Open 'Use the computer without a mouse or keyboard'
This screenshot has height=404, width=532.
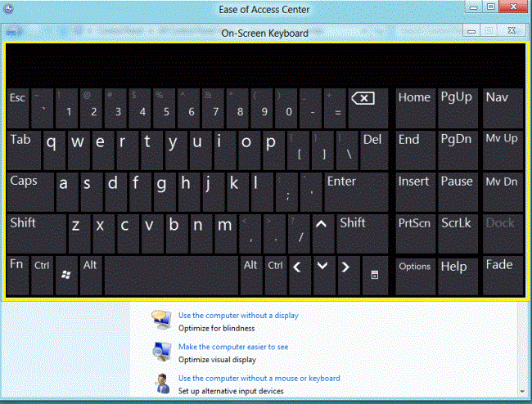259,379
